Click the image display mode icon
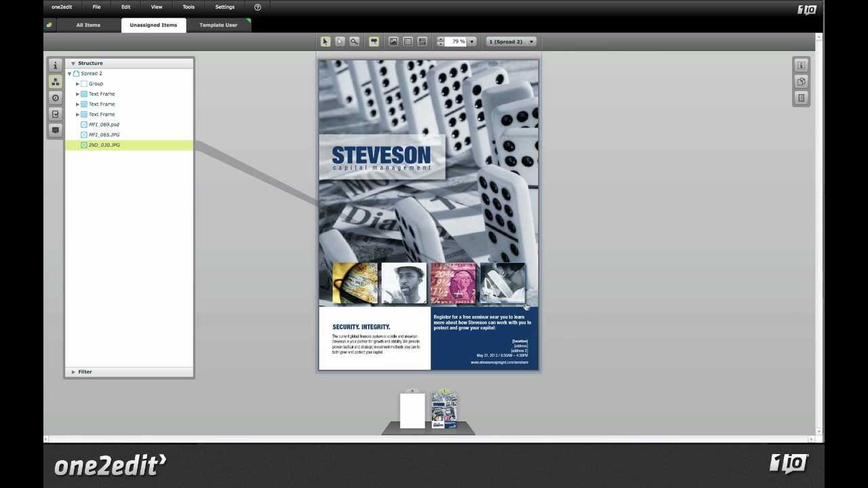This screenshot has height=488, width=868. click(x=393, y=41)
